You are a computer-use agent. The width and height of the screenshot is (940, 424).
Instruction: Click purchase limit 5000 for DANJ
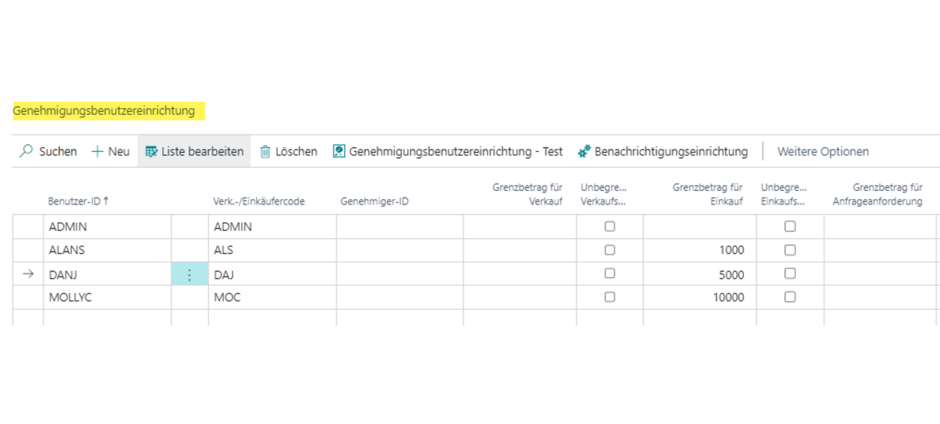700,274
